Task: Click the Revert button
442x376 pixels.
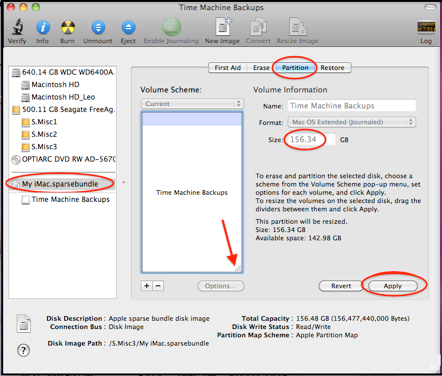Action: 341,286
